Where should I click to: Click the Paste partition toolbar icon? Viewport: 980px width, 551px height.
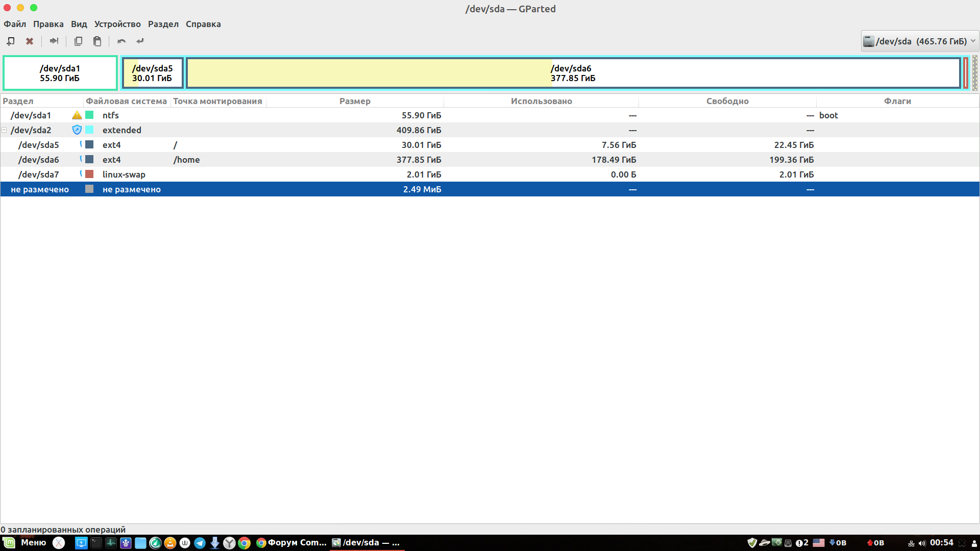(x=97, y=41)
